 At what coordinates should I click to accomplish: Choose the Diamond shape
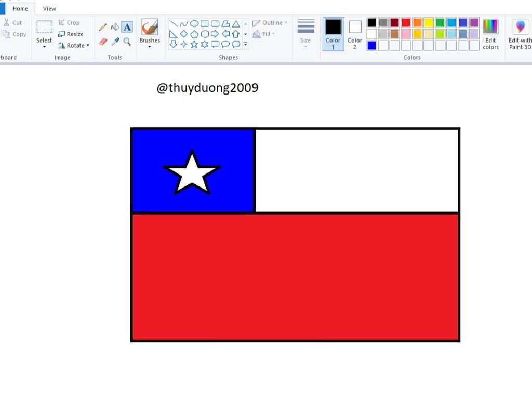(x=184, y=34)
